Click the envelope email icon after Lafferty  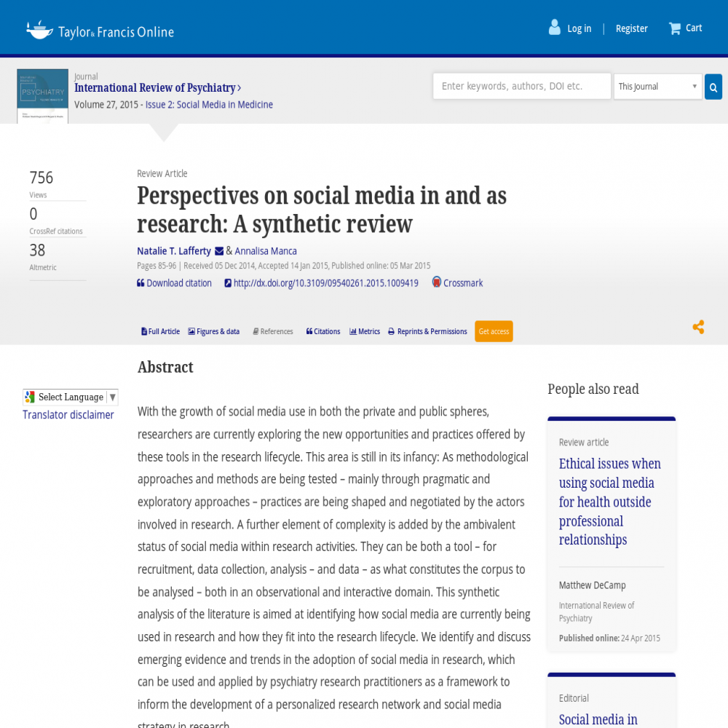(219, 251)
